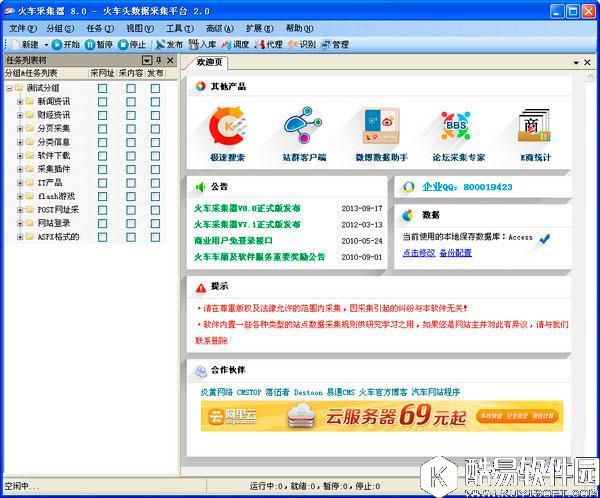Select the 欢迎页 tab
The width and height of the screenshot is (600, 498).
click(x=209, y=62)
